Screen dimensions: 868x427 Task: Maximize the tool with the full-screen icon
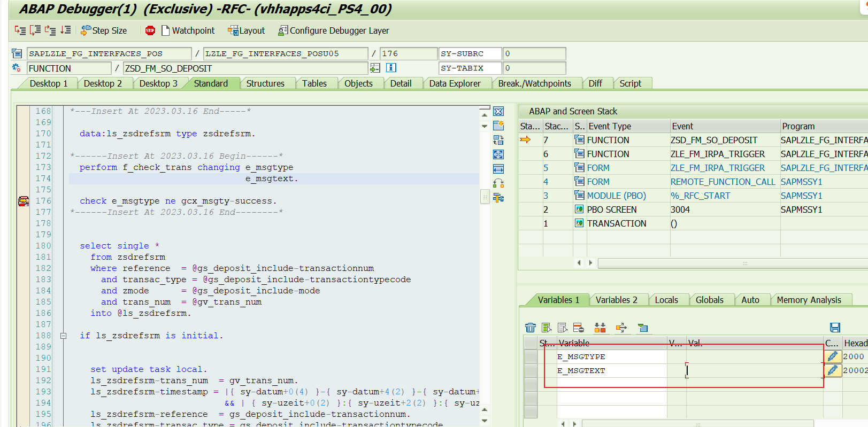pos(498,154)
